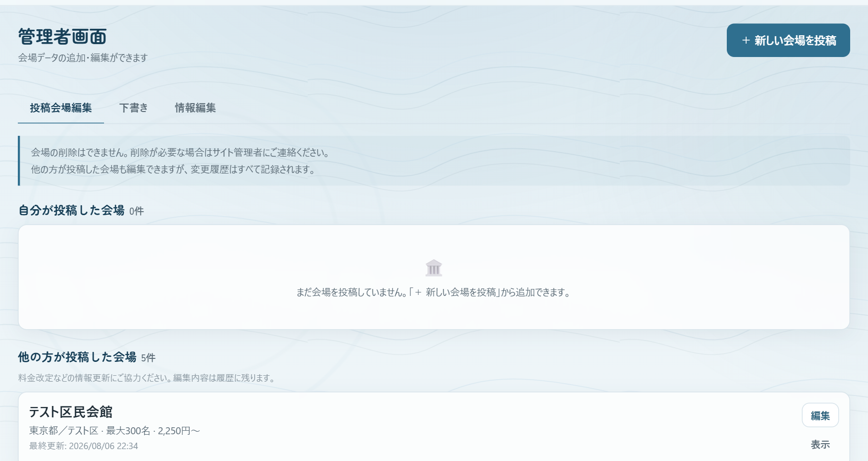
Task: Click the 編集 button for テスト区民会館
Action: pyautogui.click(x=820, y=415)
